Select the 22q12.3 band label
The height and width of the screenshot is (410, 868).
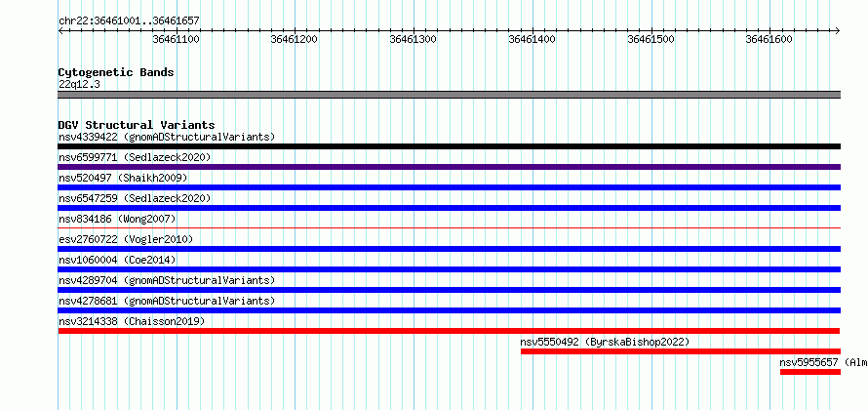(79, 85)
